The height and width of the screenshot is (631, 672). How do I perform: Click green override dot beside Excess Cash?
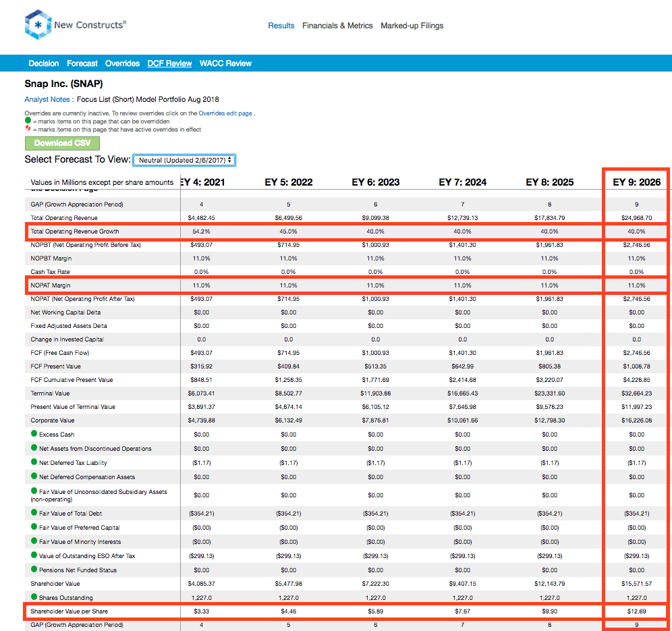coord(34,433)
